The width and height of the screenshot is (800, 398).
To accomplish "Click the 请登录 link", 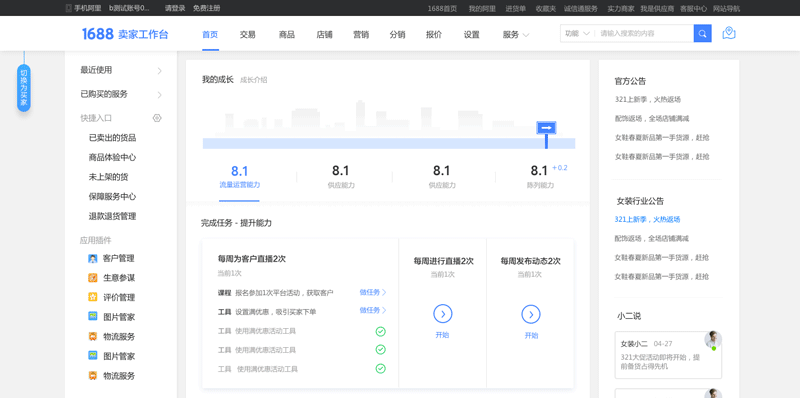I will click(x=175, y=8).
